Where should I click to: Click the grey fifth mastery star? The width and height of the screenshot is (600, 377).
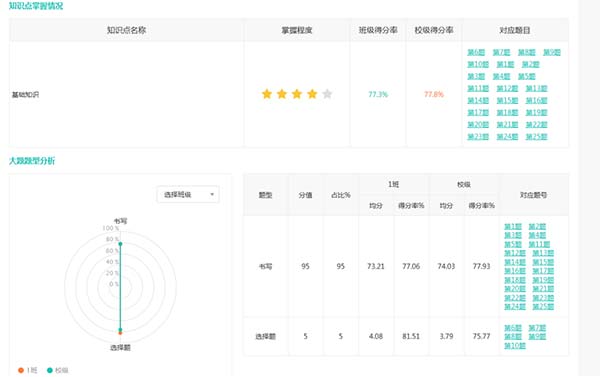(327, 94)
